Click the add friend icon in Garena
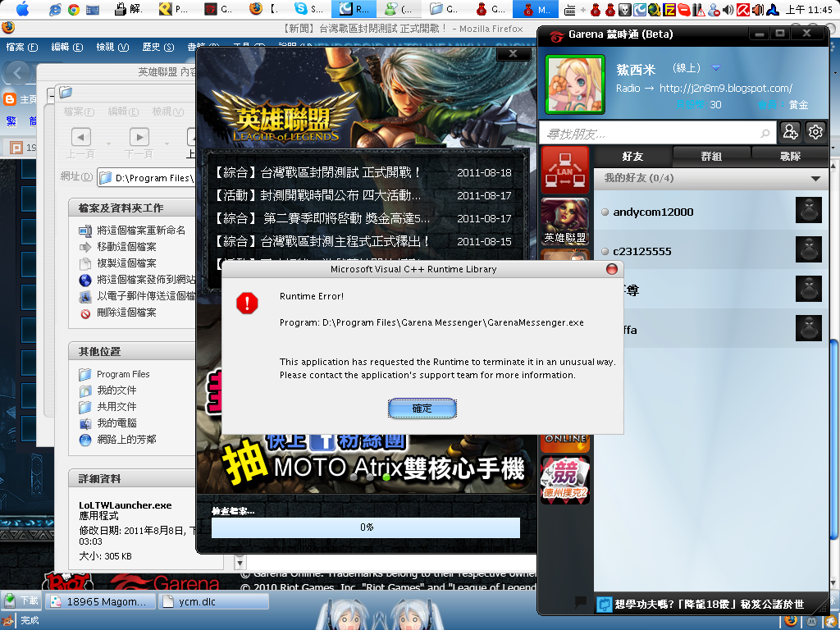Viewport: 840px width, 630px height. 790,131
